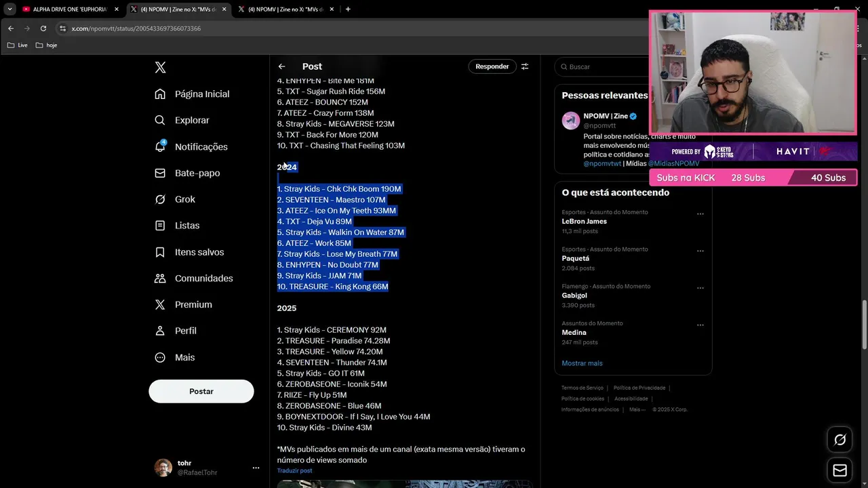Open NPOMV Zine profile avatar
Image resolution: width=868 pixels, height=488 pixels.
(x=571, y=121)
